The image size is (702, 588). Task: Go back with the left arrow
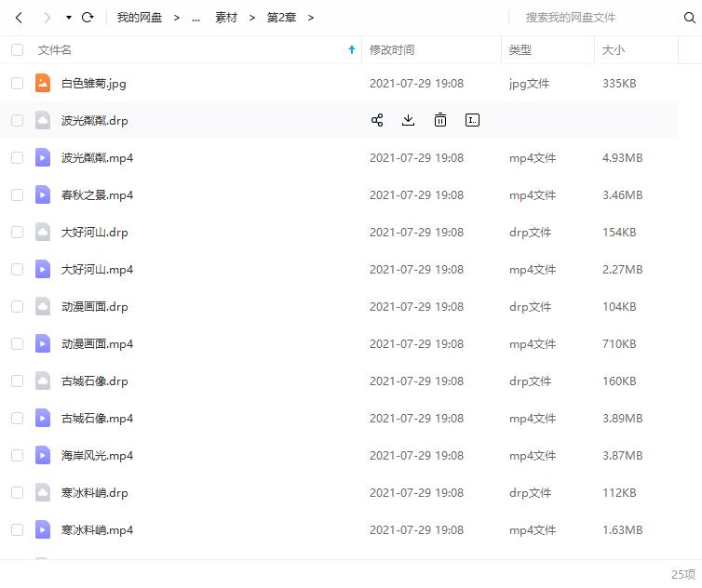click(x=19, y=18)
